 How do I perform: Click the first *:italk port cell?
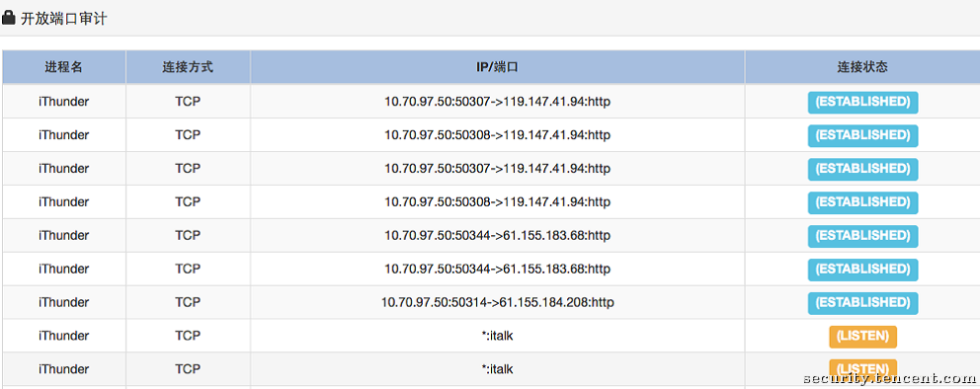[x=498, y=337]
